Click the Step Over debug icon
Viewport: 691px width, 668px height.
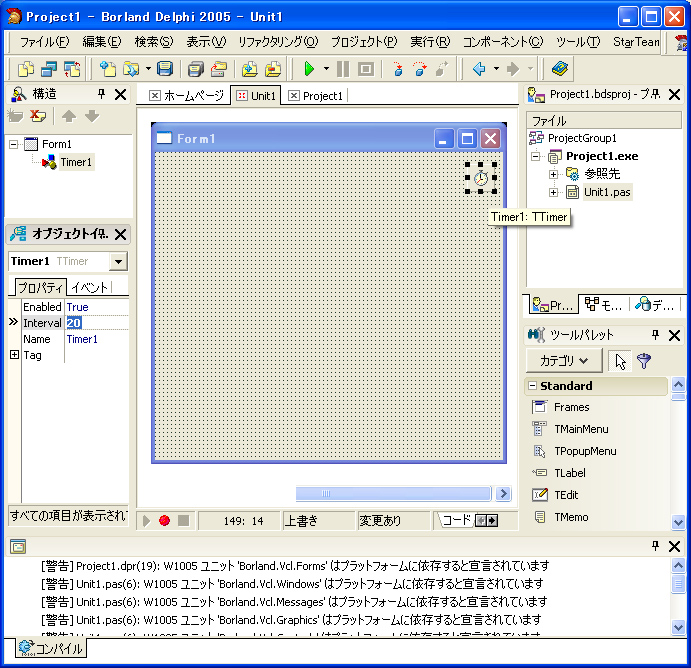pos(420,69)
